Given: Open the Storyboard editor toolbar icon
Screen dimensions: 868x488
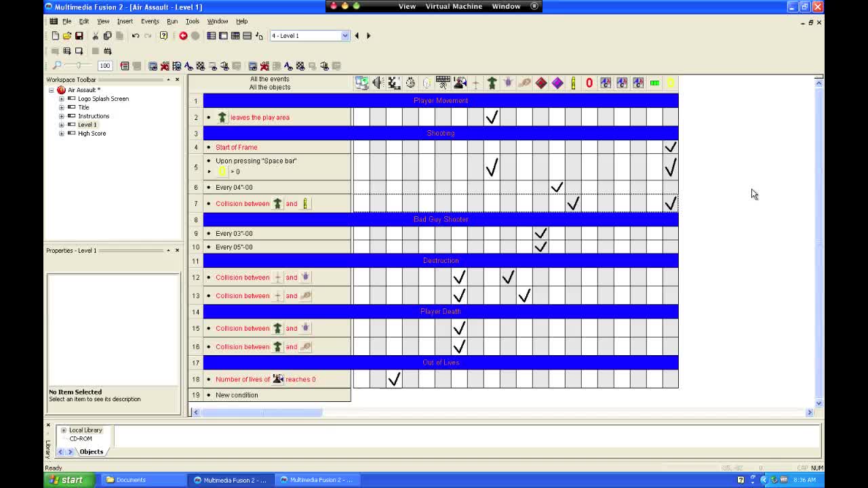Looking at the screenshot, I should pos(212,36).
